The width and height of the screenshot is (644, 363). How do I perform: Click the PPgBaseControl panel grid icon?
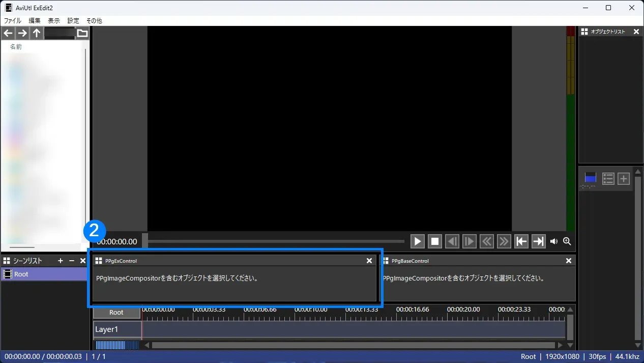[385, 261]
